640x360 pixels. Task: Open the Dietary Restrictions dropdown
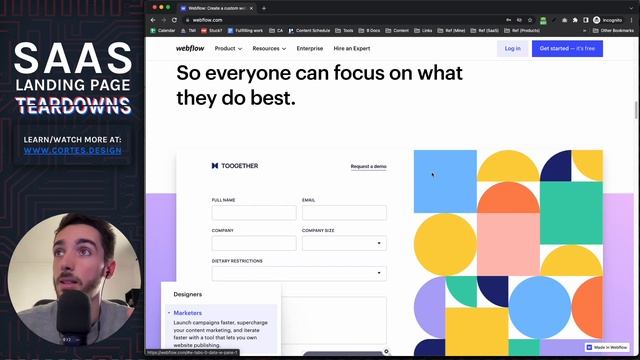click(299, 273)
